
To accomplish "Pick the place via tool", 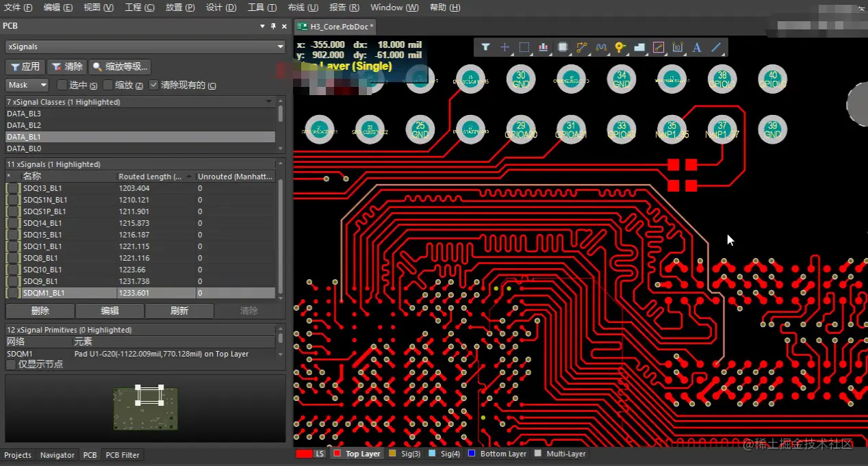I will pos(620,47).
